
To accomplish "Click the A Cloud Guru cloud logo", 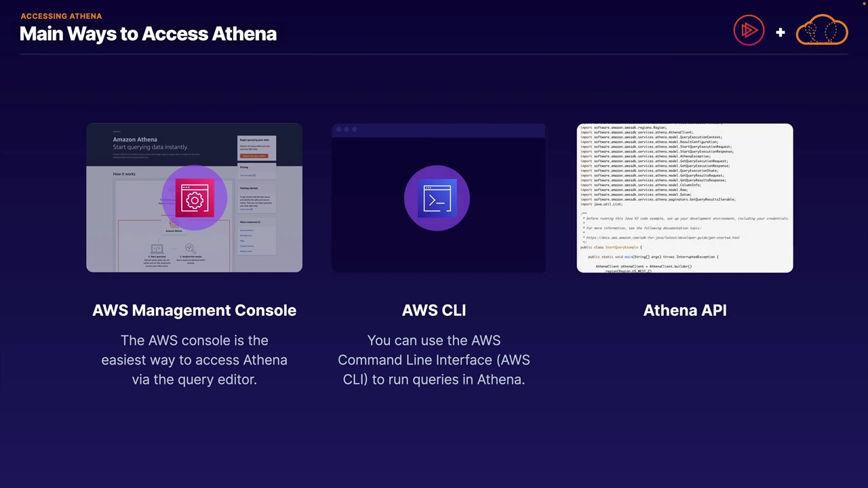I will (822, 30).
